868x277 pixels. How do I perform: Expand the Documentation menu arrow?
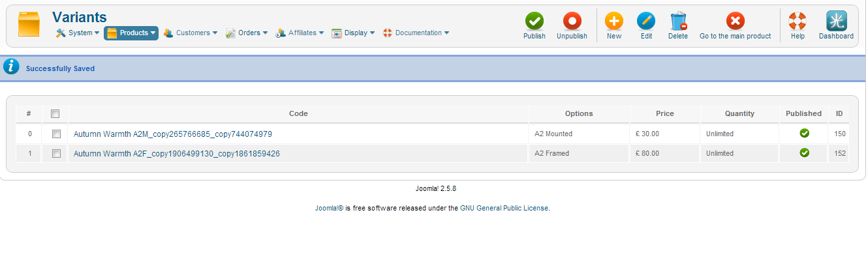[446, 33]
